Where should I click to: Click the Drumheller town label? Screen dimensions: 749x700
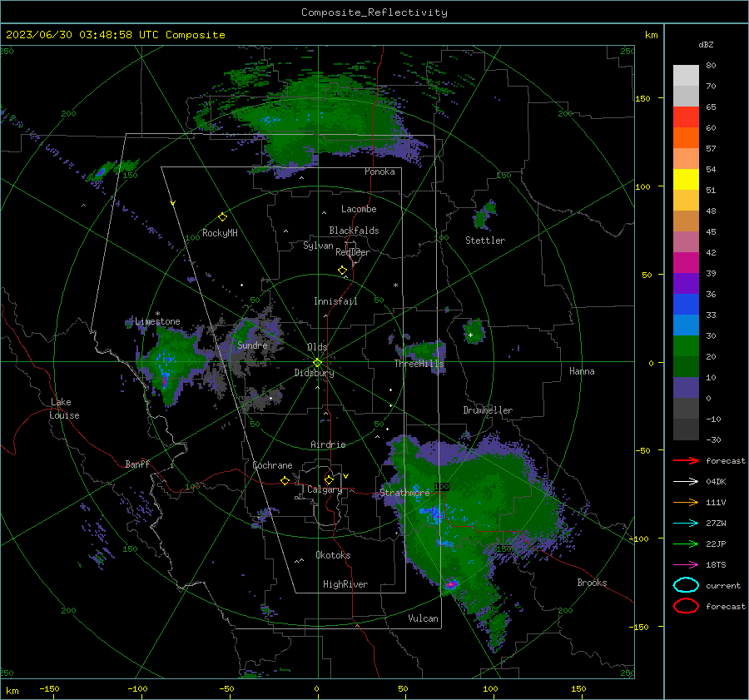[488, 410]
